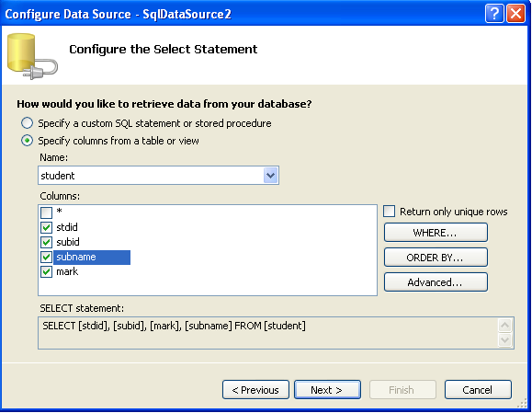Cancel the data source wizard

[x=478, y=390]
